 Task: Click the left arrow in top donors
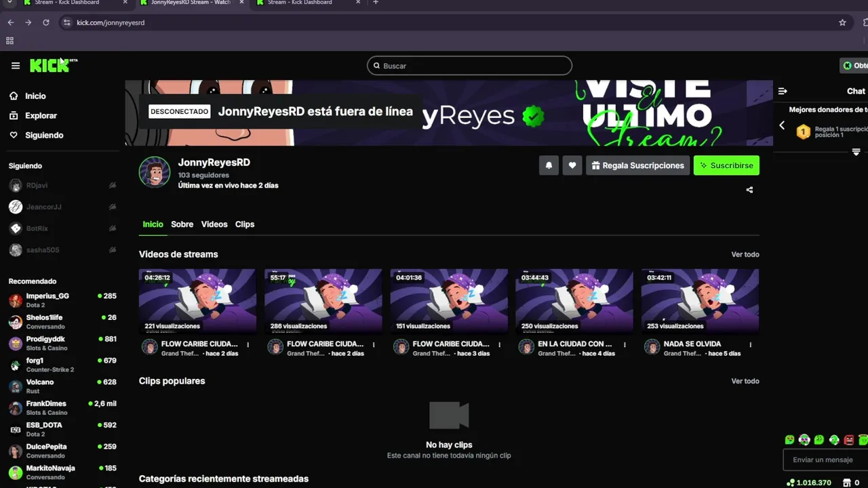click(x=782, y=125)
